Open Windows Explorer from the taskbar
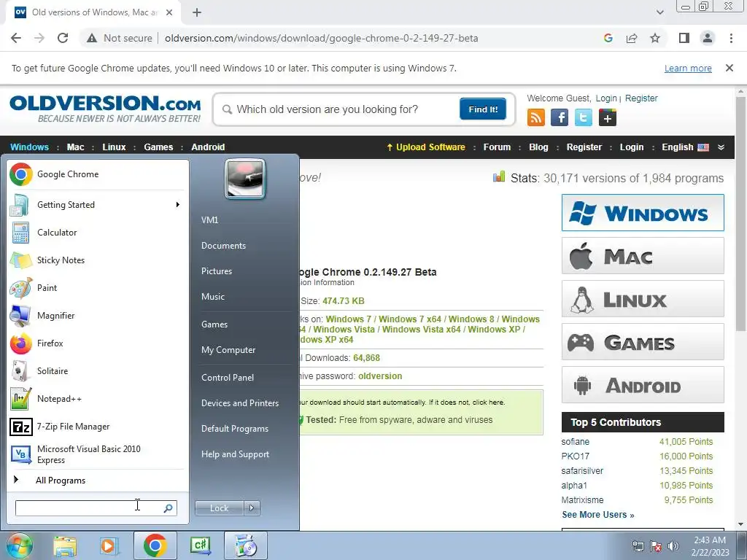Image resolution: width=747 pixels, height=560 pixels. tap(65, 545)
